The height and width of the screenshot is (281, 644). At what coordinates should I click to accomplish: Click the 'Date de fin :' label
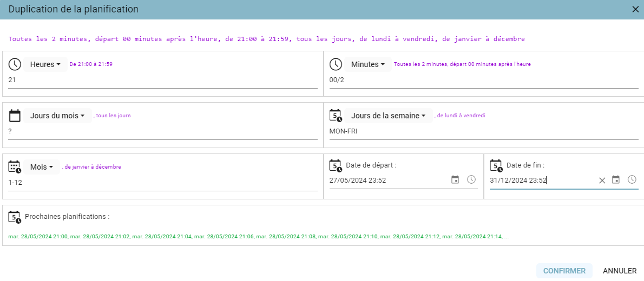[x=525, y=165]
